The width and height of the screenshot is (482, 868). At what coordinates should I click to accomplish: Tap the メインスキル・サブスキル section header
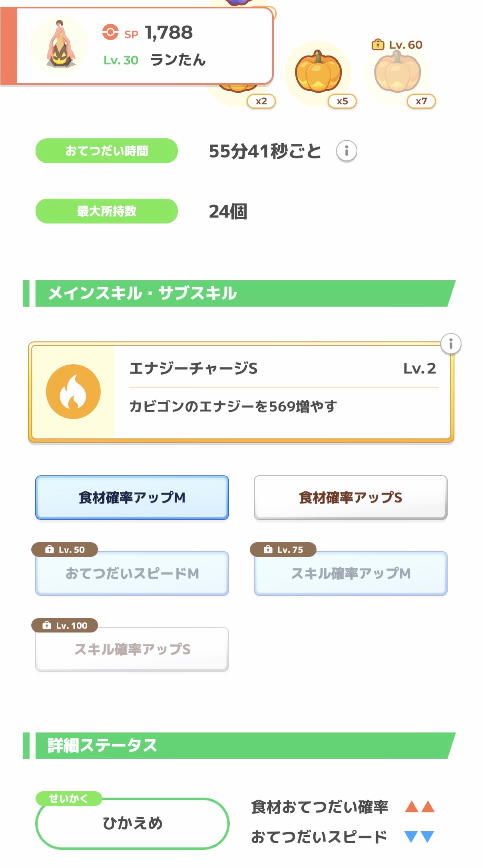click(240, 293)
